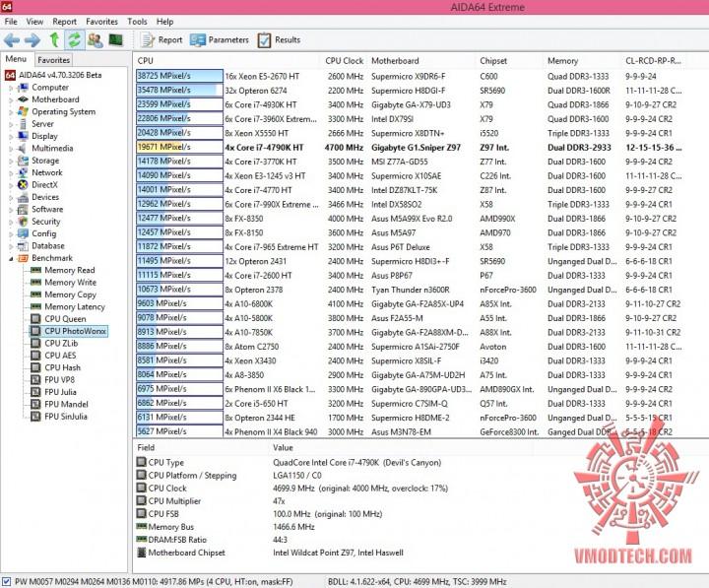Open the Report toolbar button
The image size is (709, 588).
pyautogui.click(x=161, y=39)
